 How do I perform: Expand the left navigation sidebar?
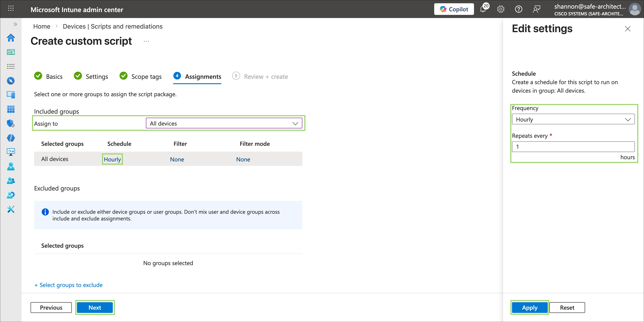point(15,24)
